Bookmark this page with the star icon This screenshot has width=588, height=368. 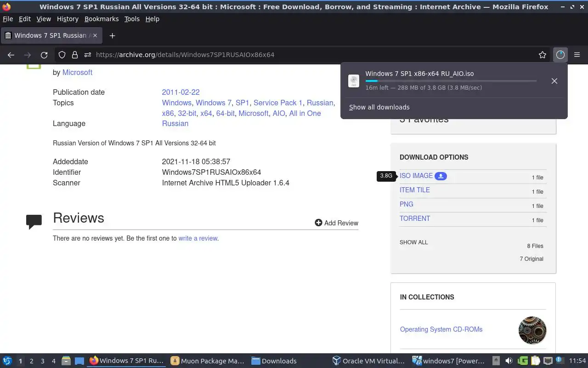click(543, 55)
